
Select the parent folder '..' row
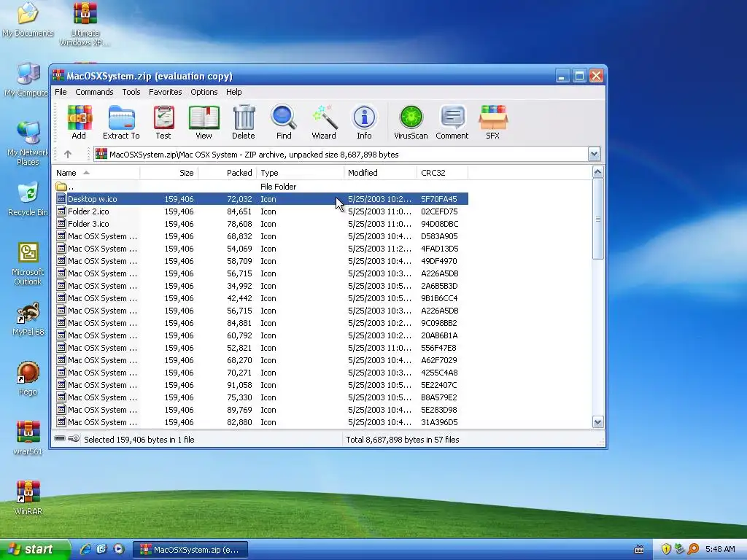click(x=260, y=187)
